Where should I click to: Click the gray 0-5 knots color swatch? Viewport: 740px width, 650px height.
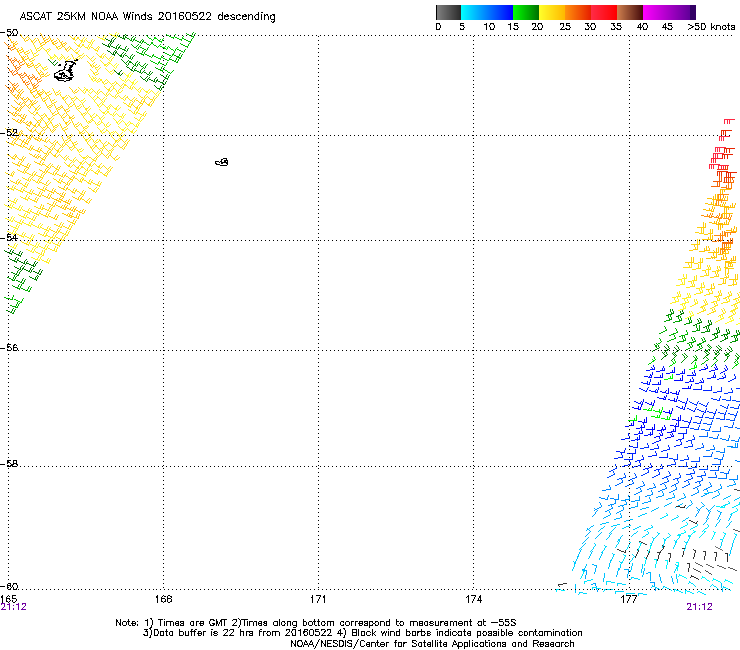[x=448, y=12]
